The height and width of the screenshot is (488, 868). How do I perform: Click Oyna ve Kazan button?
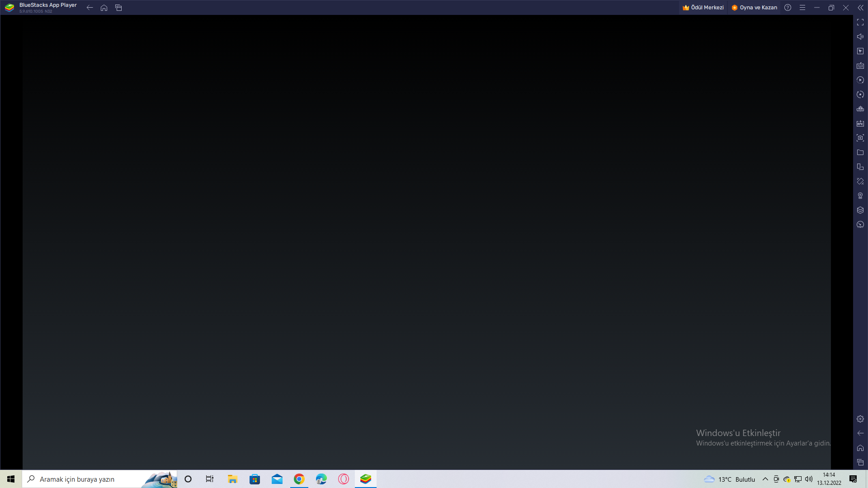[x=754, y=8]
